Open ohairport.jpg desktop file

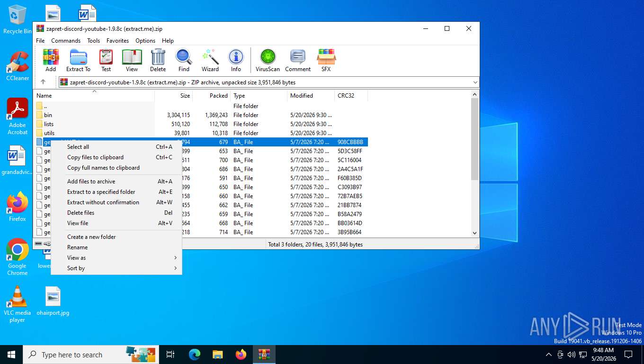coord(53,301)
